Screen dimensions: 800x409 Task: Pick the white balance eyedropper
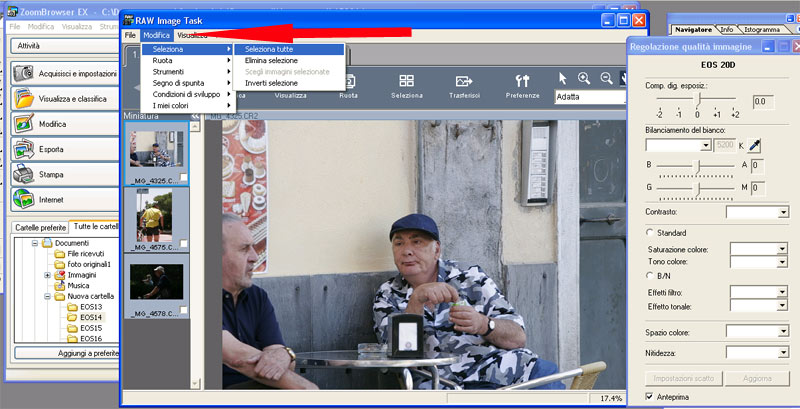tap(755, 145)
